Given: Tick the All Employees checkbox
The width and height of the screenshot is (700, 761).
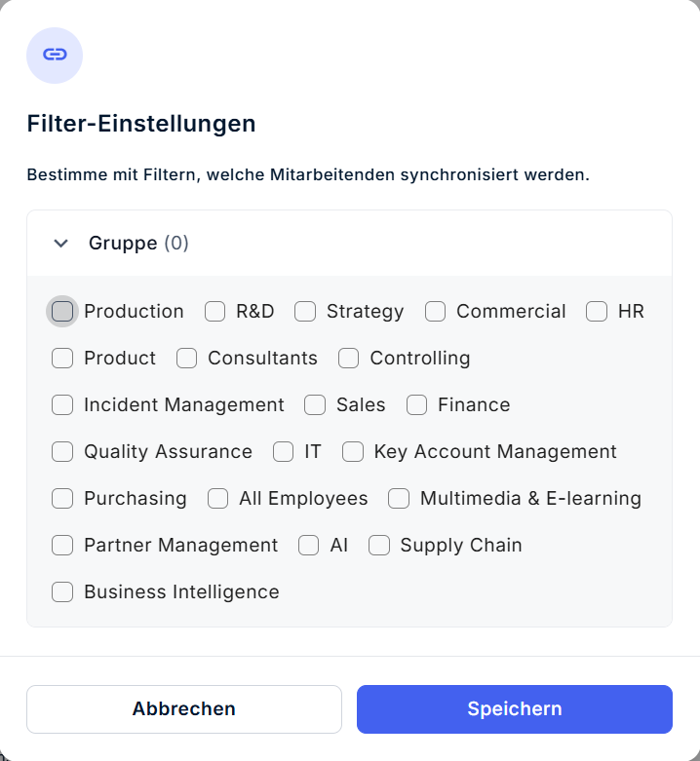Looking at the screenshot, I should click(218, 499).
